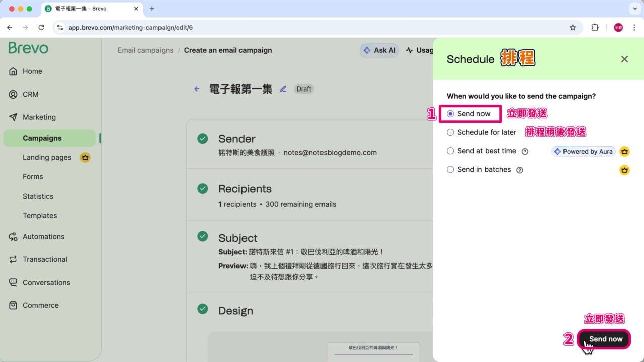Select Send at best time option
This screenshot has height=362, width=644.
coord(450,151)
